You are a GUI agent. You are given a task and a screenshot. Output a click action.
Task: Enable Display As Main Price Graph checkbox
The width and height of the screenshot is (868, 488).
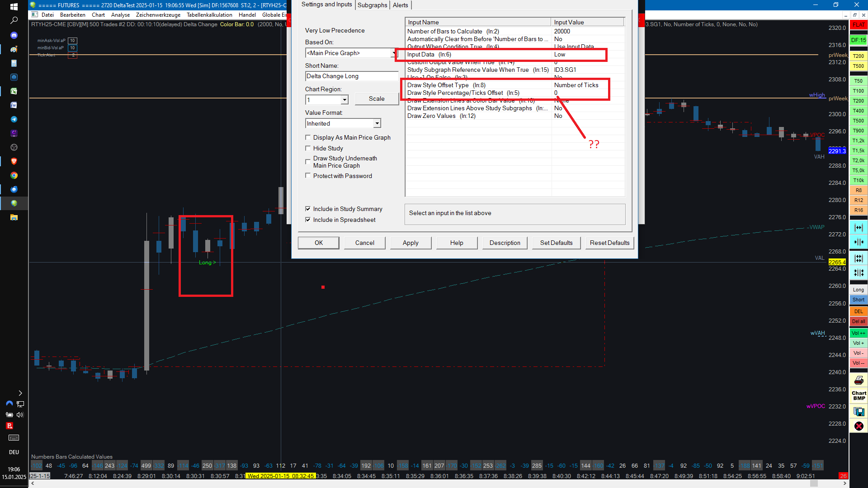coord(308,137)
